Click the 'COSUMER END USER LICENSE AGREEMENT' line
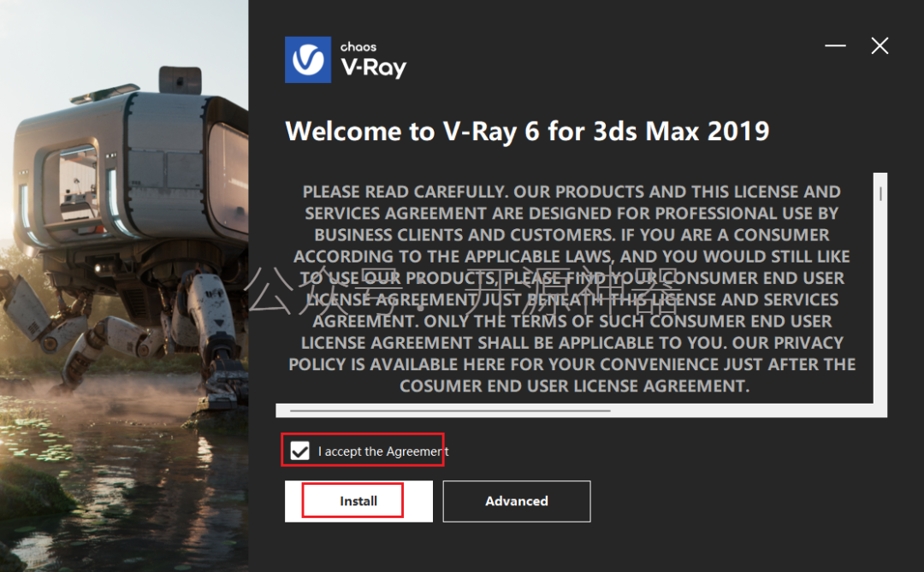The image size is (924, 572). pyautogui.click(x=575, y=386)
